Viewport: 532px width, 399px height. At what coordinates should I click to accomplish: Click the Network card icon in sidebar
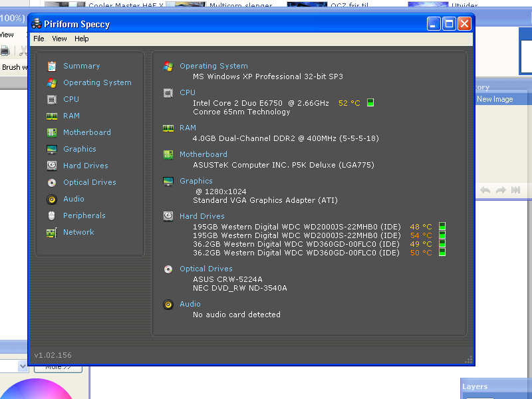click(x=52, y=233)
